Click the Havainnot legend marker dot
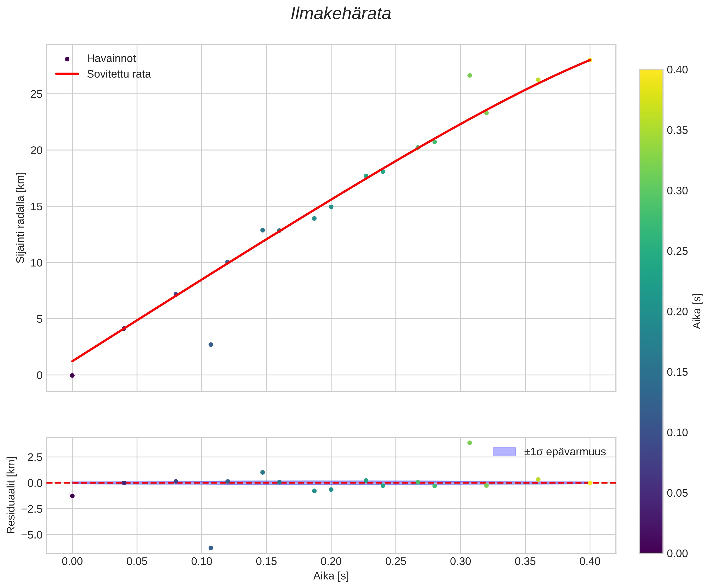709x588 pixels. [67, 59]
